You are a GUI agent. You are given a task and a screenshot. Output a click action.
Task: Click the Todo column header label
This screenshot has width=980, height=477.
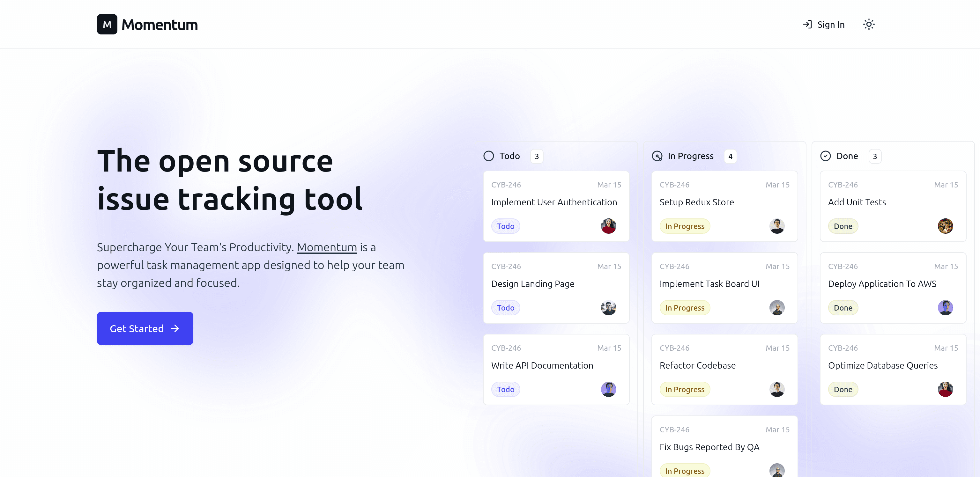(509, 156)
